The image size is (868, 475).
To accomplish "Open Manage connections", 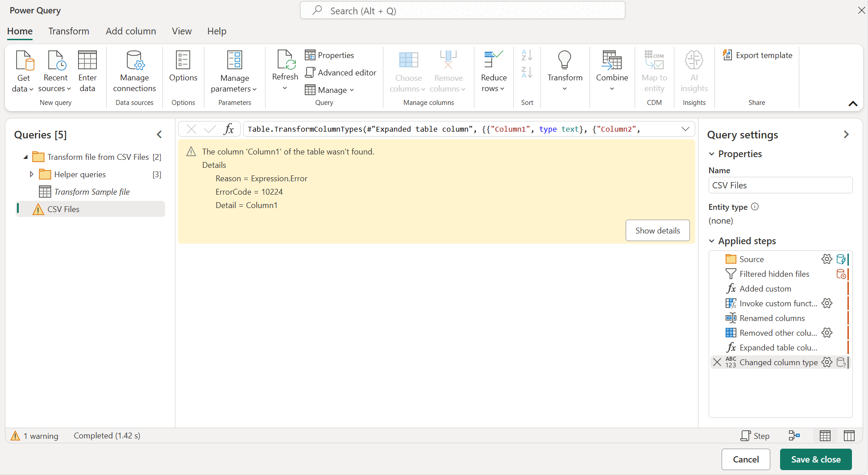I will click(134, 71).
